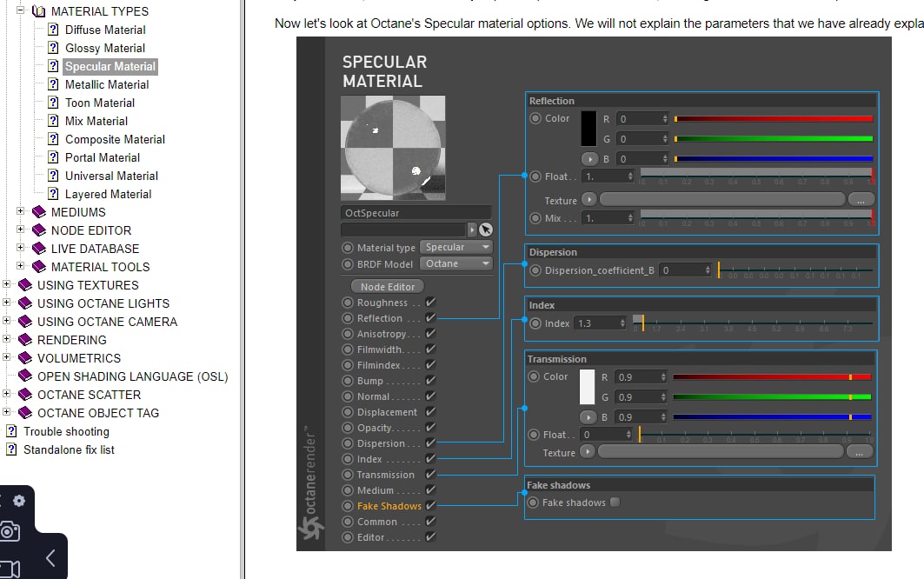924x579 pixels.
Task: Click the arrow button next to Transmission Texture
Action: pyautogui.click(x=587, y=452)
